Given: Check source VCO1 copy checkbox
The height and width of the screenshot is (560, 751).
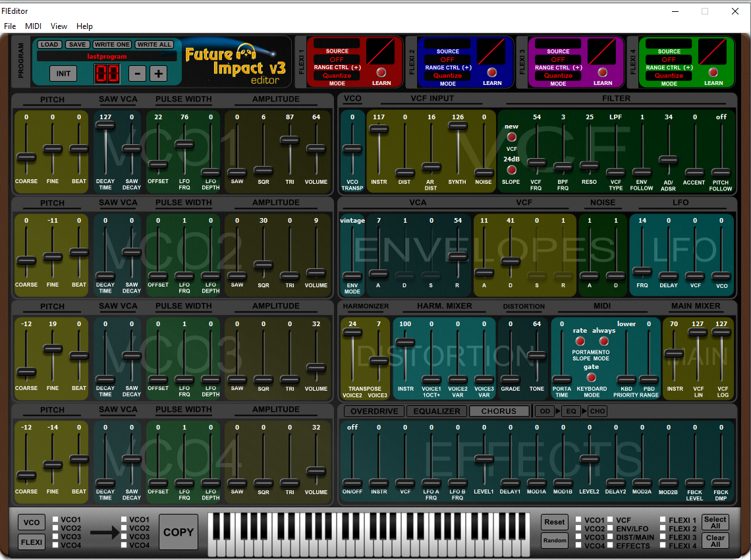Looking at the screenshot, I should click(x=55, y=519).
